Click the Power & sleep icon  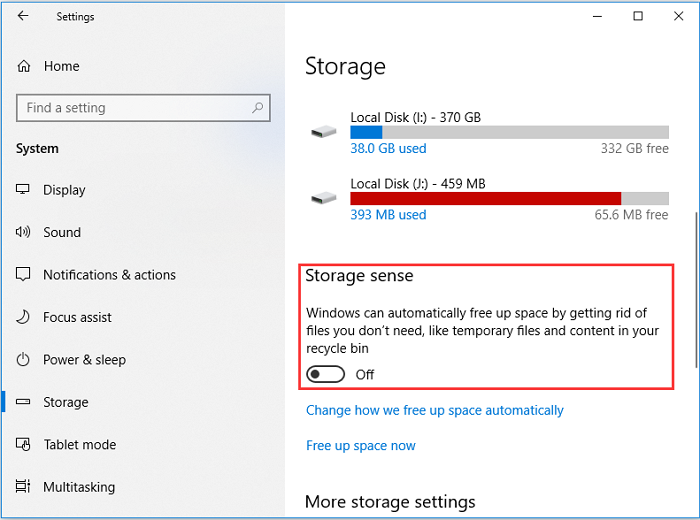click(x=24, y=360)
